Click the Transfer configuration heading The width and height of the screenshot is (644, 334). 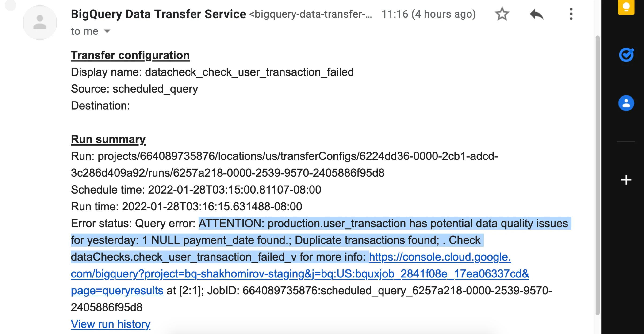coord(130,55)
